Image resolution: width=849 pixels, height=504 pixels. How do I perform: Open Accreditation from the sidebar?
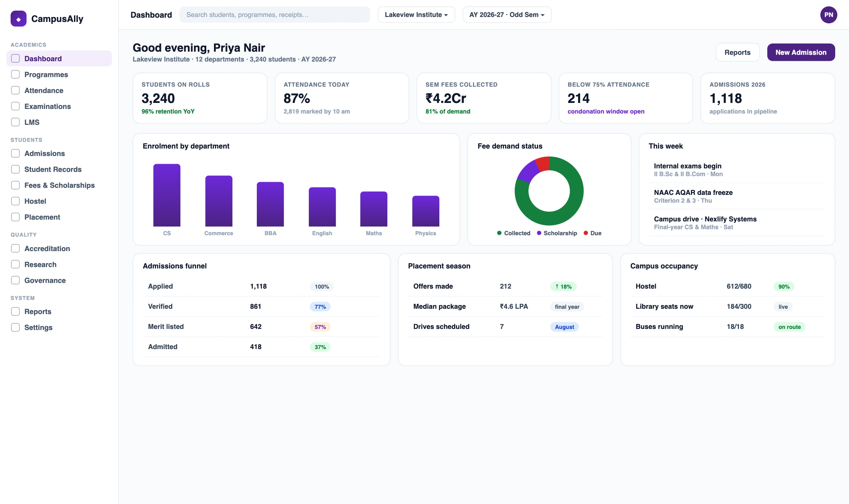point(59,248)
